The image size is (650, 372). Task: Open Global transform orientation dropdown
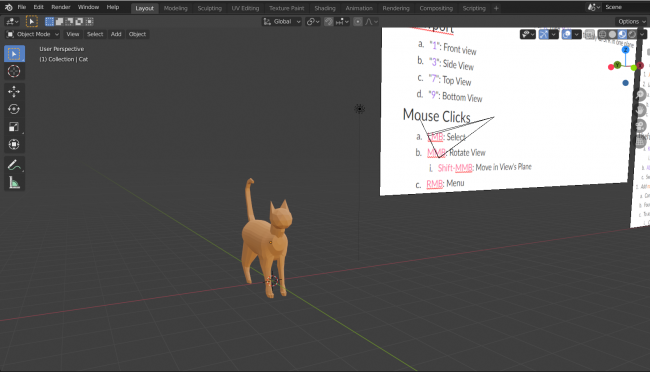click(x=282, y=22)
